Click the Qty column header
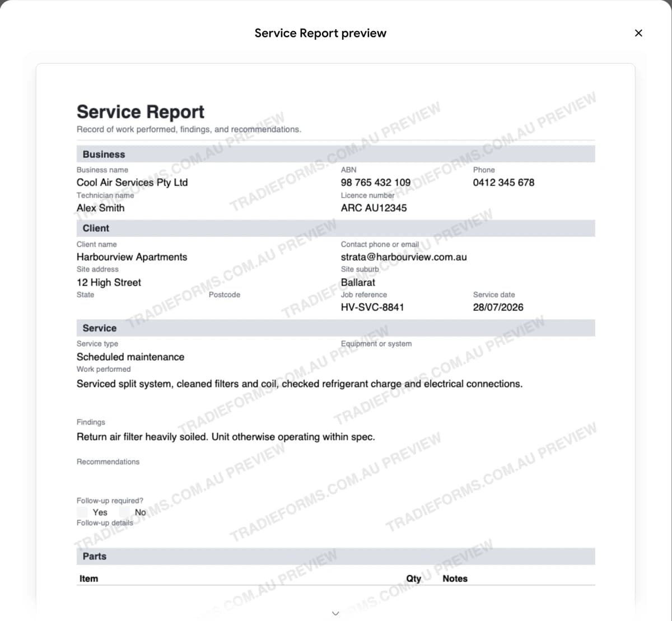The height and width of the screenshot is (621, 672). 413,578
